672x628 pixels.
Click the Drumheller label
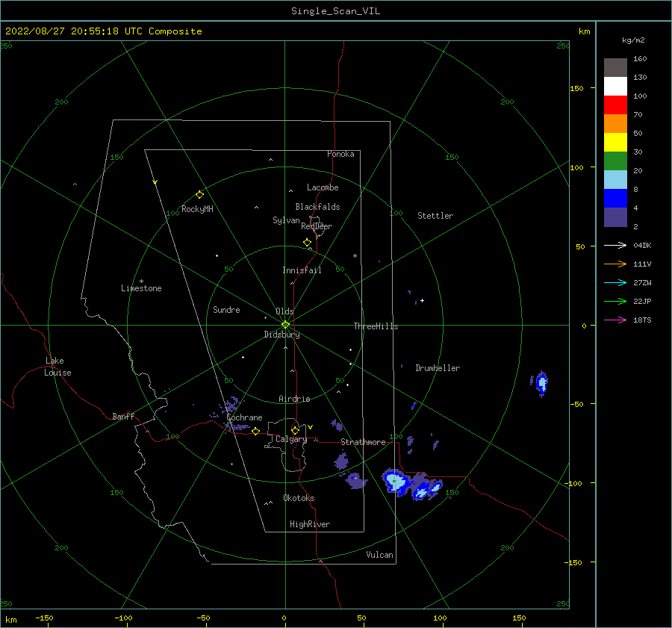tap(438, 368)
